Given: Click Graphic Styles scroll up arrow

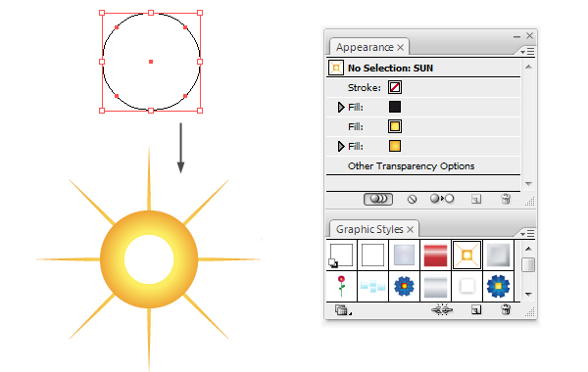Looking at the screenshot, I should [x=528, y=249].
